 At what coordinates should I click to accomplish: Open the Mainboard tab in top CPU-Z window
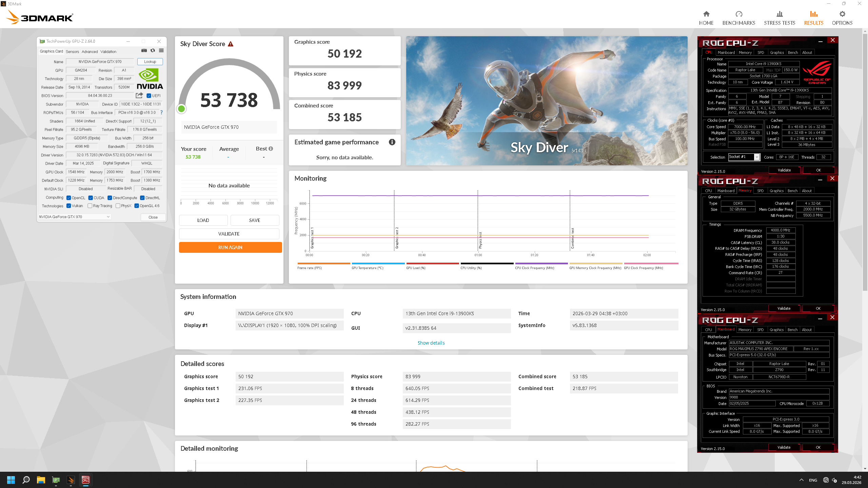[x=726, y=53]
